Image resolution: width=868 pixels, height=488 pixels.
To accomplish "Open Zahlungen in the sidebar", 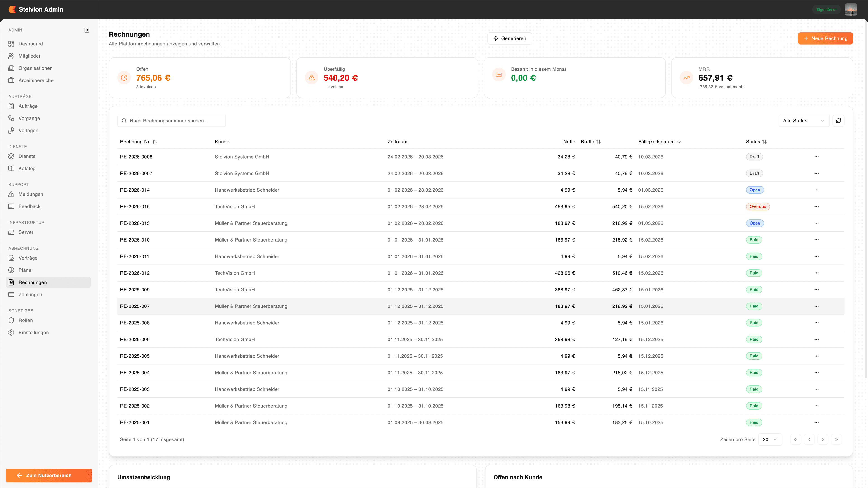I will coord(30,294).
